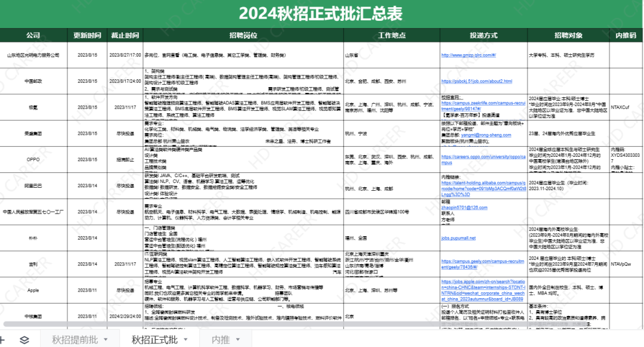Select the 杭州、宁波 location cell
Screen dimensions: 644x347
(x=392, y=134)
